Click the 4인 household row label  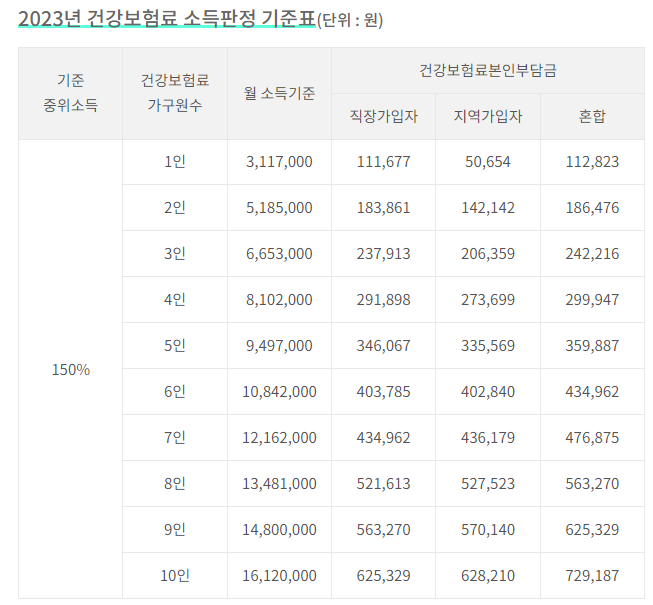175,299
